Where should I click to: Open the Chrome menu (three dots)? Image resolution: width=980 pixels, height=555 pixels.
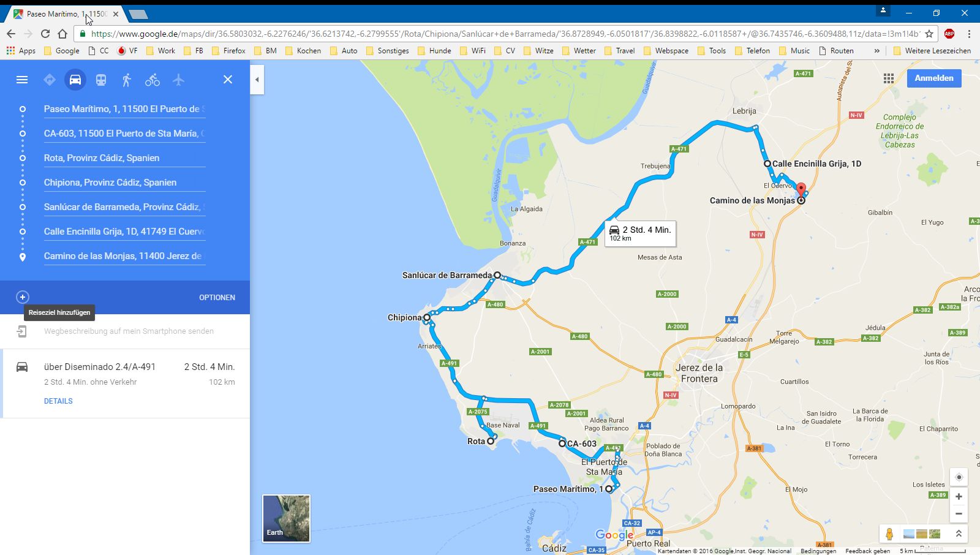tap(969, 34)
